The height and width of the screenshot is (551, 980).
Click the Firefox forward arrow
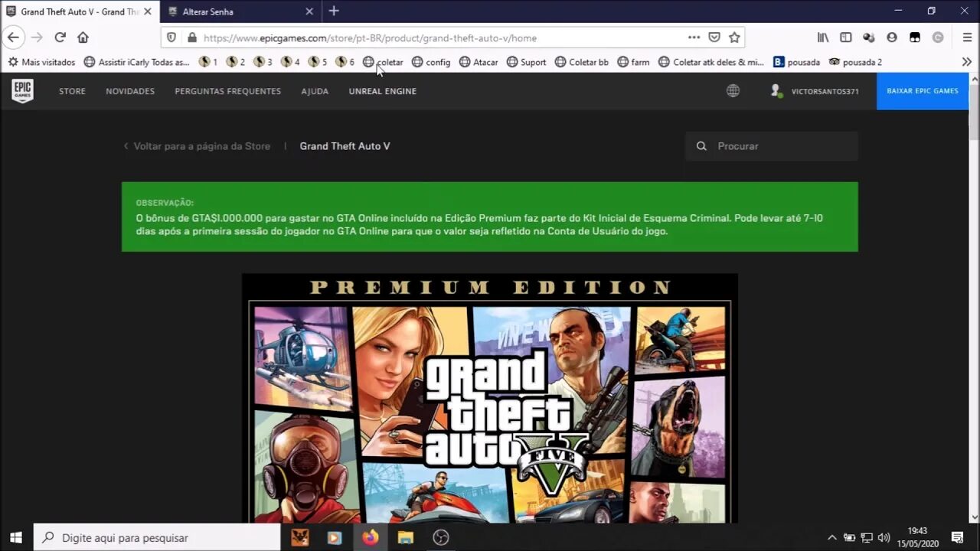37,37
